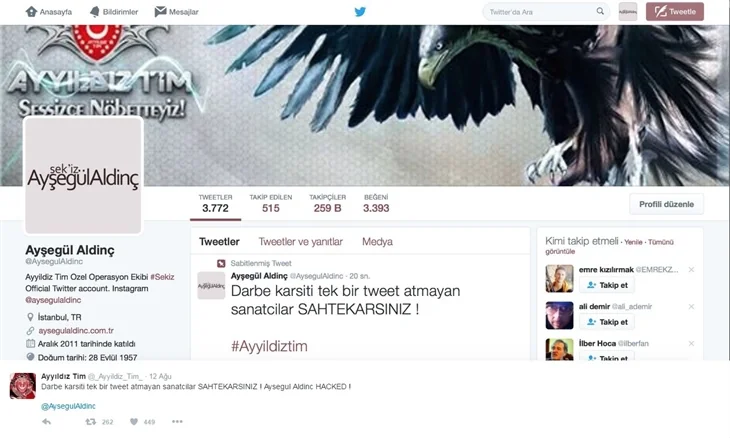Go to Anasayfa home icon
Viewport: 730px width, 438px height.
31,12
